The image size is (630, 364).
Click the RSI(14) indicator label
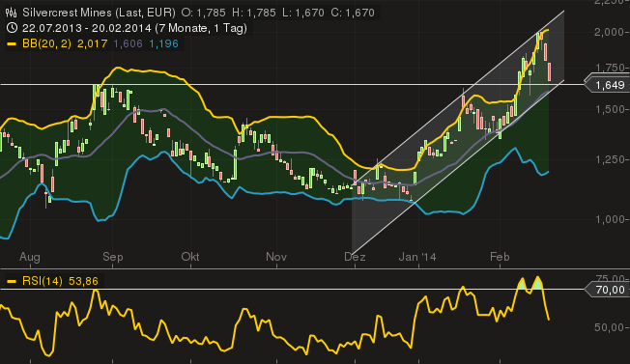[x=43, y=281]
